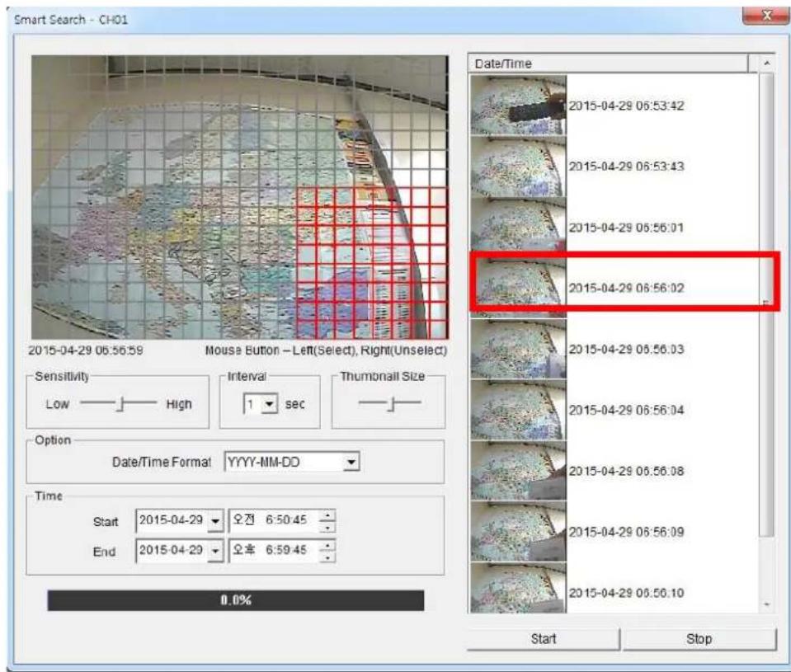791x672 pixels.
Task: Open the End date picker dropdown
Action: [x=215, y=551]
